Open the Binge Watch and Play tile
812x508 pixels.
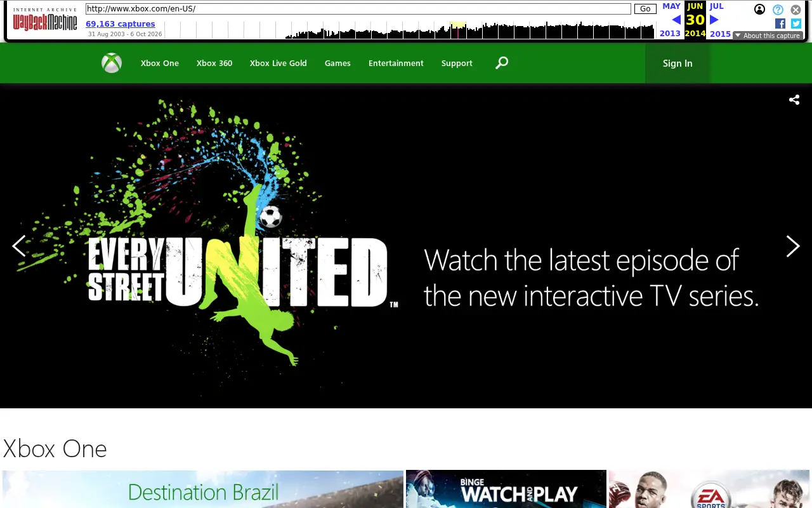click(x=506, y=489)
